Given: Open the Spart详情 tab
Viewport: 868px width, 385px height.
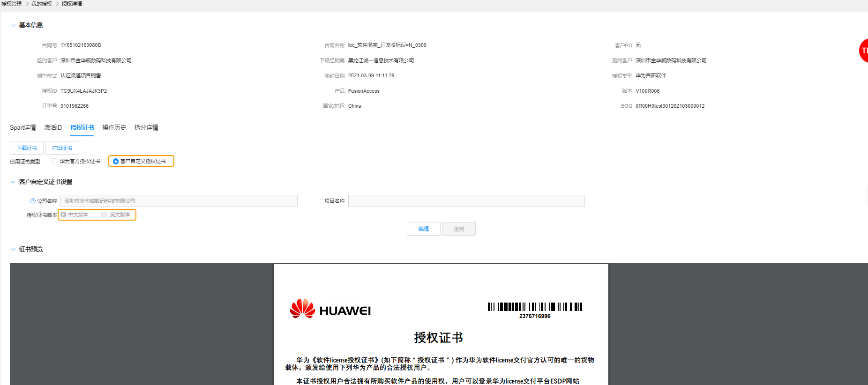Looking at the screenshot, I should [x=23, y=127].
